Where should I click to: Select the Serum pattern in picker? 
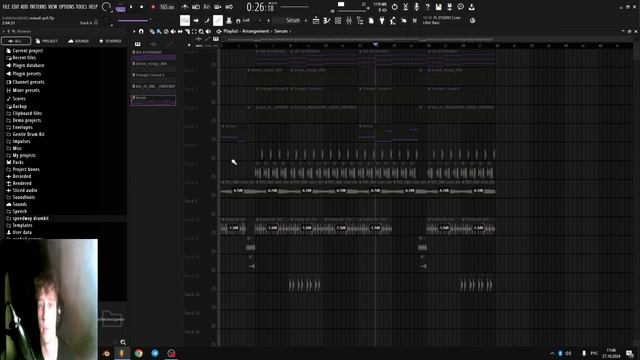(x=153, y=100)
